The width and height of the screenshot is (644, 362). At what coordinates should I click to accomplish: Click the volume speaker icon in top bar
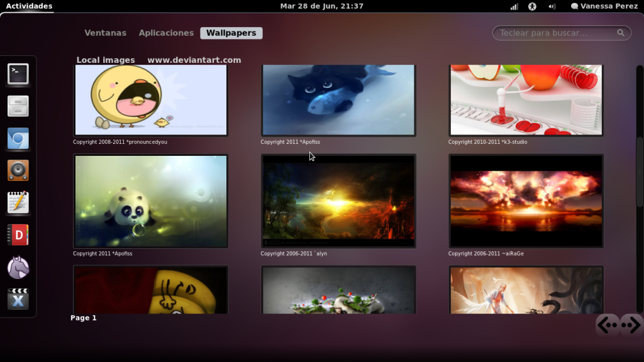pyautogui.click(x=552, y=6)
